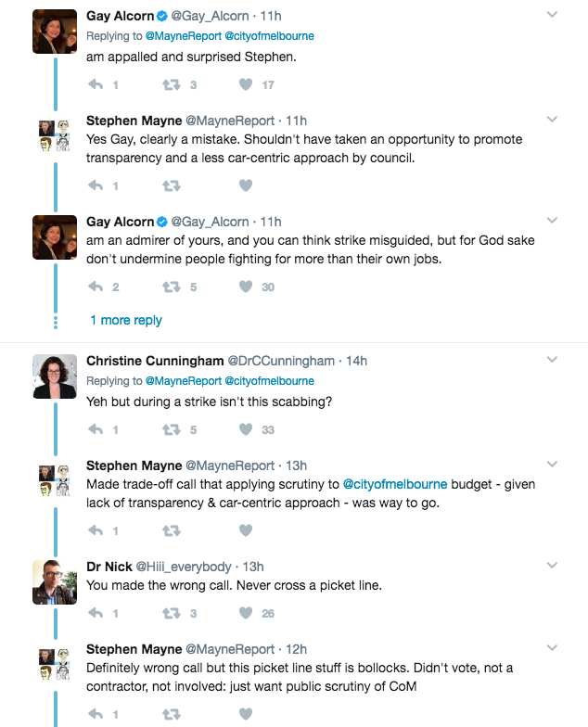
Task: Open Dr Nick's avatar photo
Action: [x=55, y=582]
